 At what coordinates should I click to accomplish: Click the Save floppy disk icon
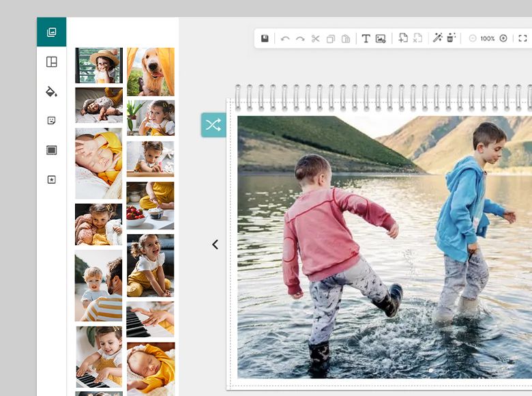[x=265, y=39]
